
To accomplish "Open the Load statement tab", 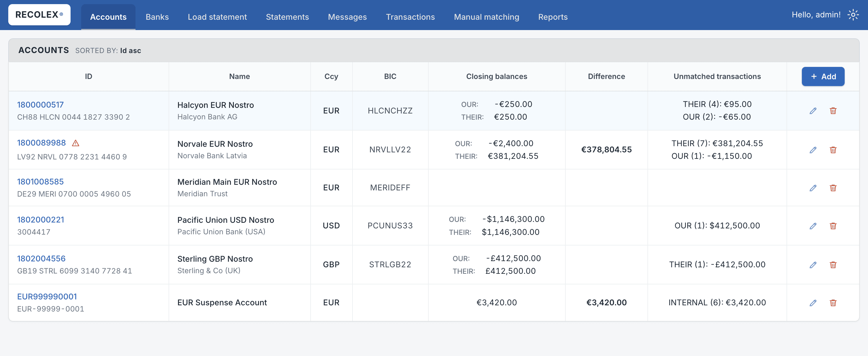I will click(x=217, y=17).
